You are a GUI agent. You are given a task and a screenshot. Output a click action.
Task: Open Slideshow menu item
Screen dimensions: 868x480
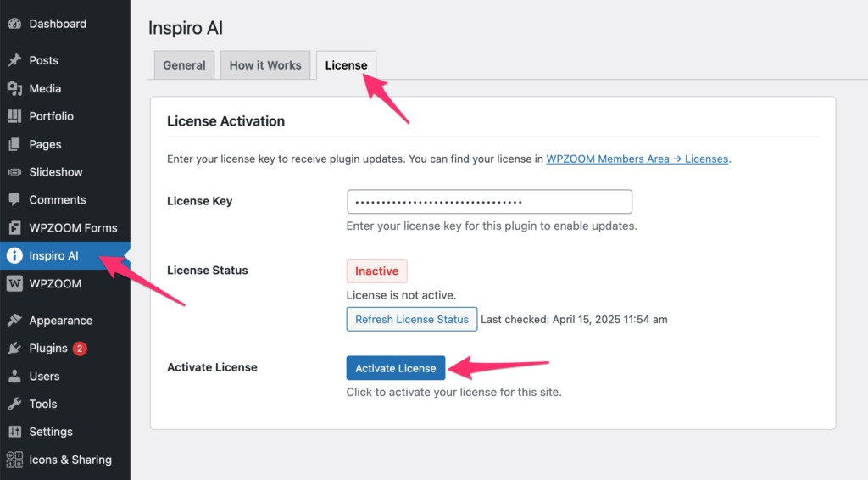click(56, 172)
